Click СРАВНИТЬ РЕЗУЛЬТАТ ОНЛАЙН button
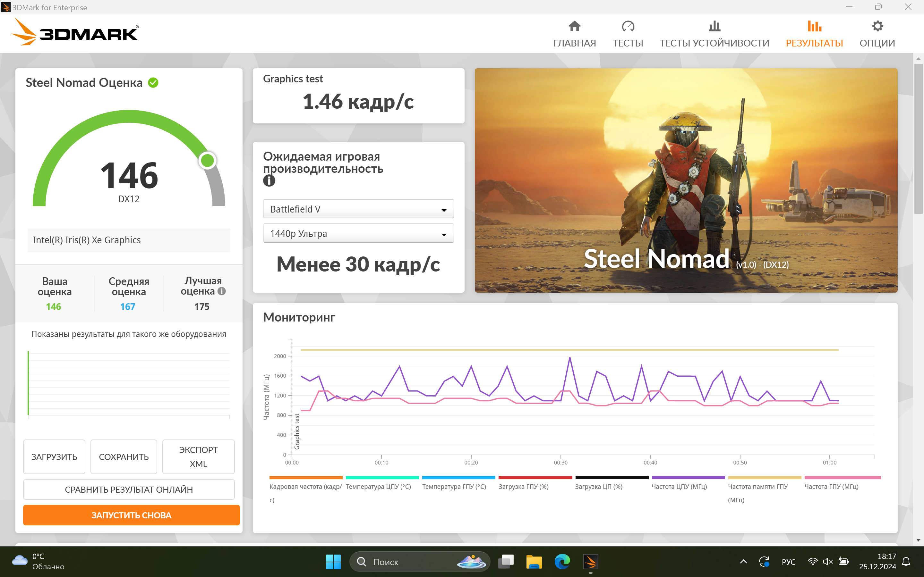This screenshot has height=577, width=924. click(129, 489)
